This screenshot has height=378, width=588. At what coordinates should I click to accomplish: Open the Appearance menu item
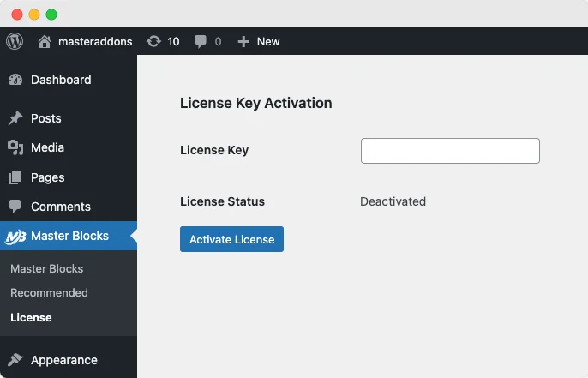pyautogui.click(x=64, y=360)
